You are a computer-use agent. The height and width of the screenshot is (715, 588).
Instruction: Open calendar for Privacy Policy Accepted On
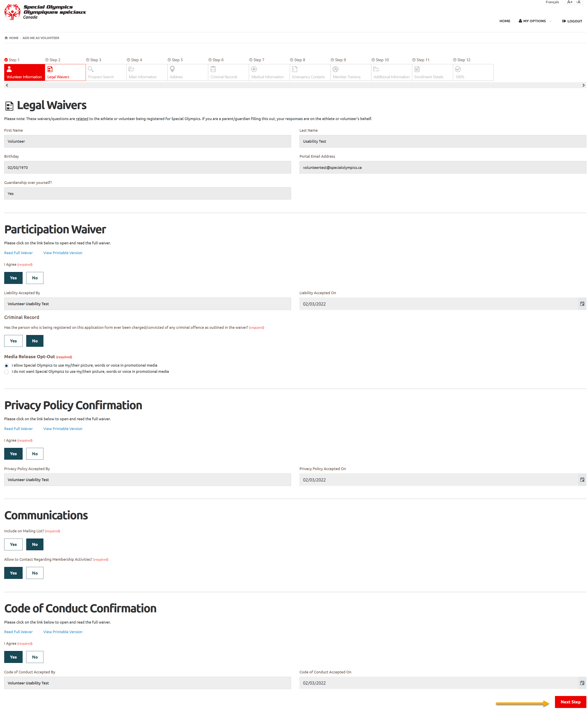click(582, 480)
